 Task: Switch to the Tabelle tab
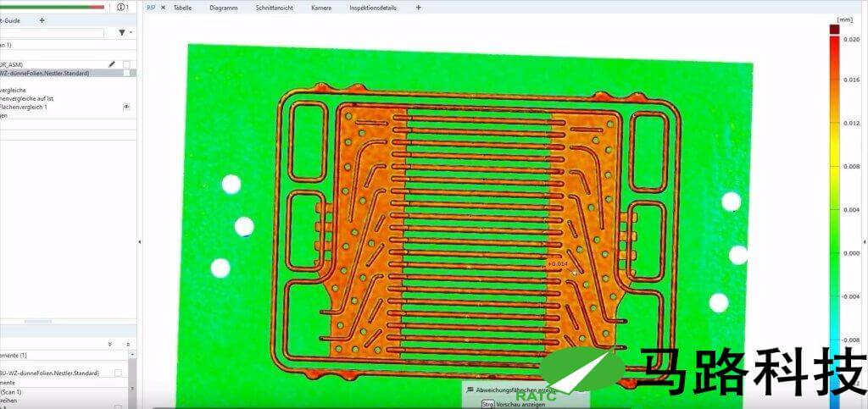pyautogui.click(x=182, y=8)
